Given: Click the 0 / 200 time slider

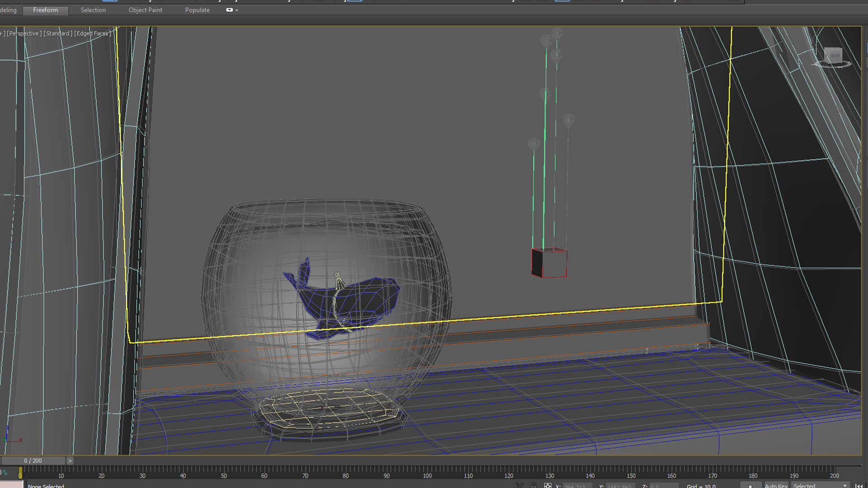Looking at the screenshot, I should [x=33, y=461].
